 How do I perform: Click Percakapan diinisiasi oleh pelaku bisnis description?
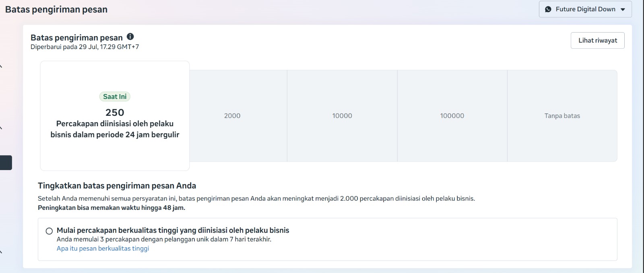115,129
